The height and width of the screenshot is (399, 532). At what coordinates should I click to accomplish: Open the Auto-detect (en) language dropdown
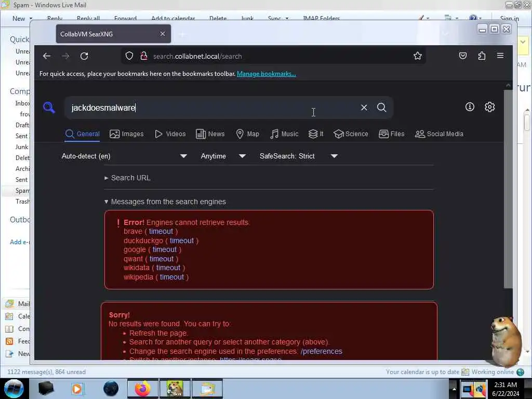(124, 156)
